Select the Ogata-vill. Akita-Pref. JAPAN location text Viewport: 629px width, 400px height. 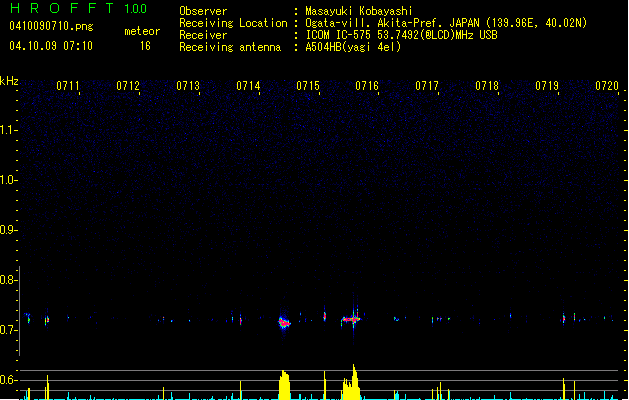(392, 23)
